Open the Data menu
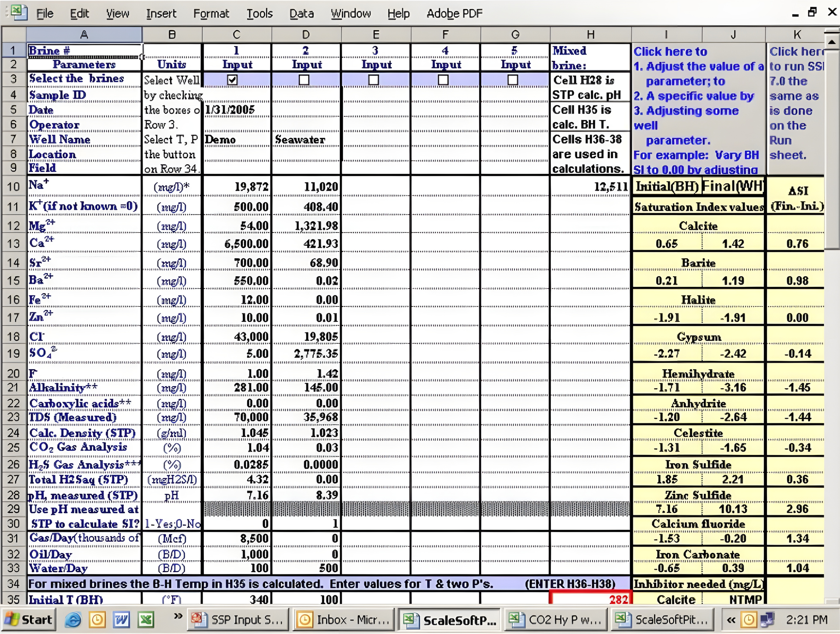 click(301, 14)
